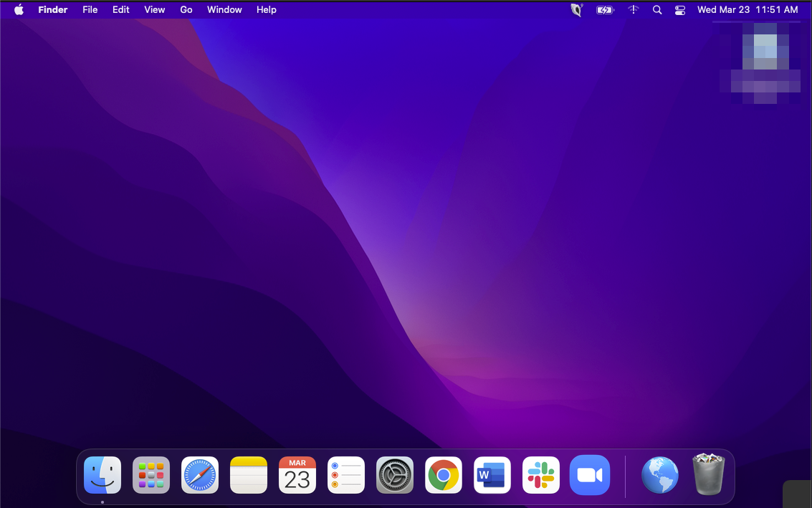This screenshot has width=812, height=508.
Task: Open the Reminders app
Action: [x=345, y=475]
